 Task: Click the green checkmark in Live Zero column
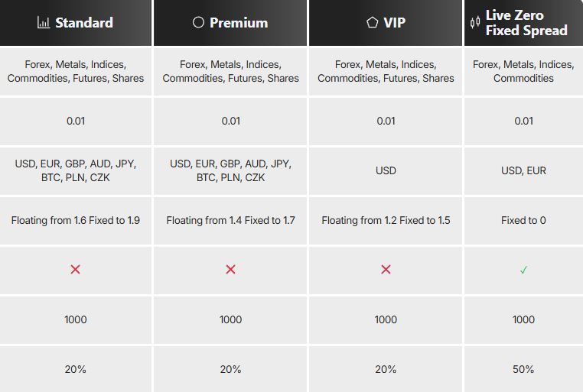[x=523, y=270]
